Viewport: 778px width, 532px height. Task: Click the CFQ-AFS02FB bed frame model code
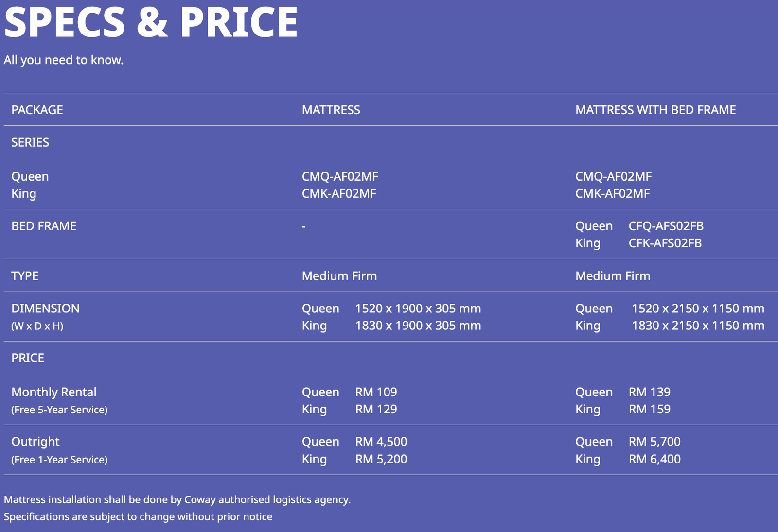(666, 226)
